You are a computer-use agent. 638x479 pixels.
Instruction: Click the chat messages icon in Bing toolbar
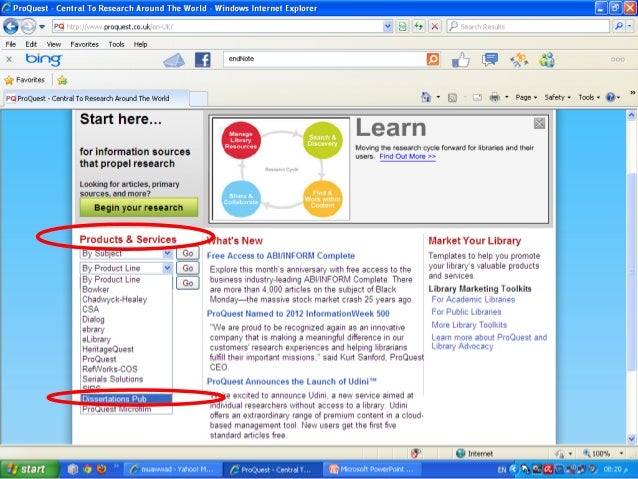(x=489, y=60)
